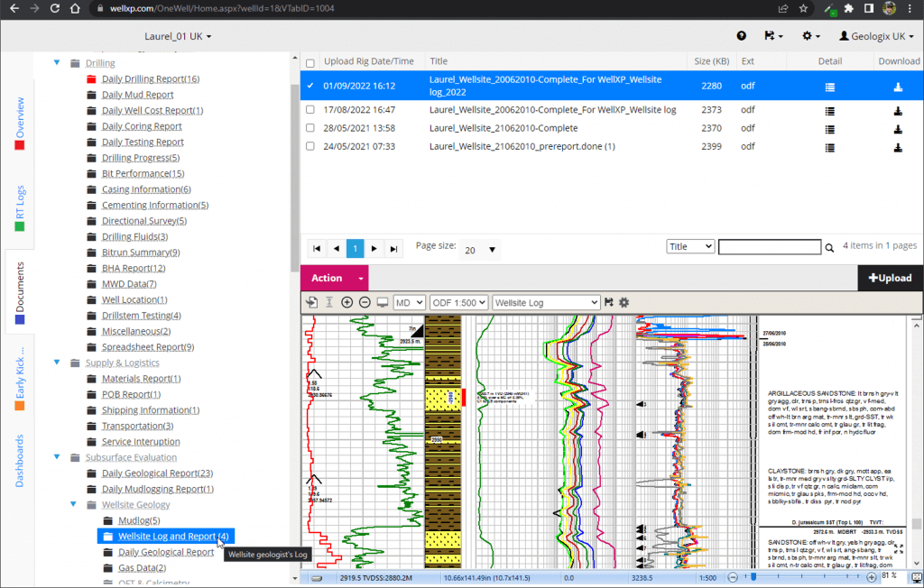Open detail for the 01/09/2022 16:12 row

(830, 87)
